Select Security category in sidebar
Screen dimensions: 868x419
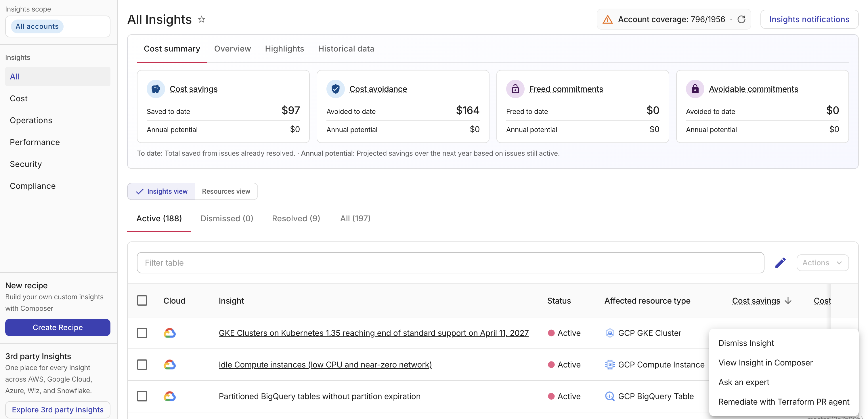tap(58, 164)
